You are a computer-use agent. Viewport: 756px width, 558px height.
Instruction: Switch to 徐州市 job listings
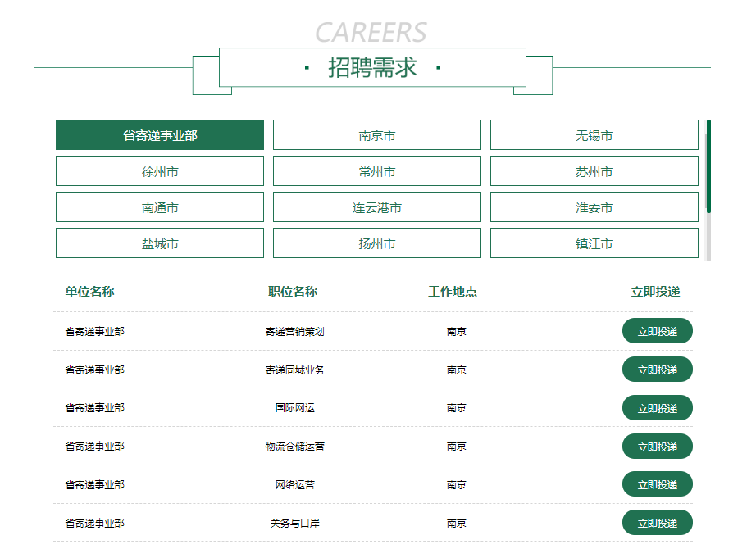[158, 170]
